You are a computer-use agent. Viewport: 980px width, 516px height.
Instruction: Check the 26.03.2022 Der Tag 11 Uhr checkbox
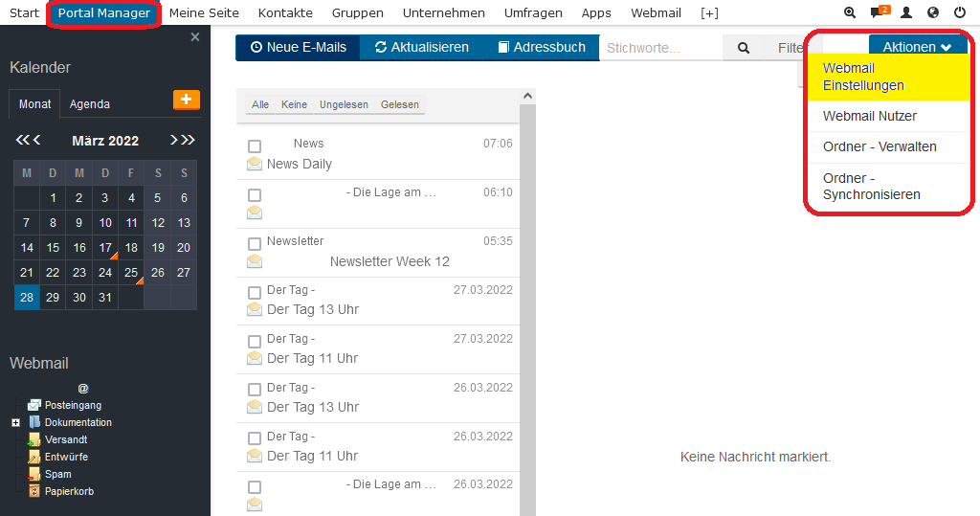255,438
